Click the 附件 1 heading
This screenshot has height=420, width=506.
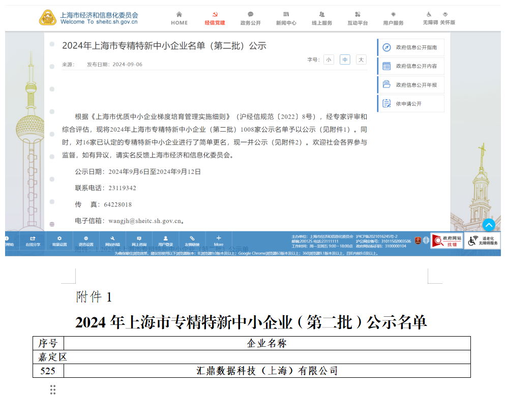click(x=94, y=297)
